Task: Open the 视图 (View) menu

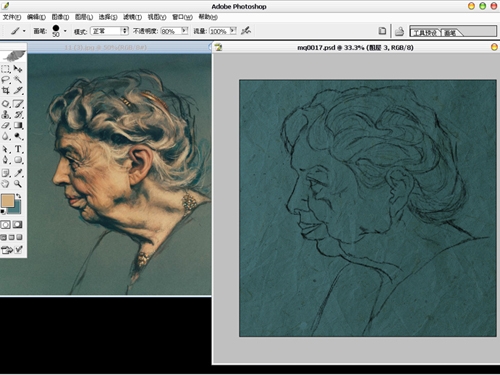Action: pyautogui.click(x=157, y=17)
